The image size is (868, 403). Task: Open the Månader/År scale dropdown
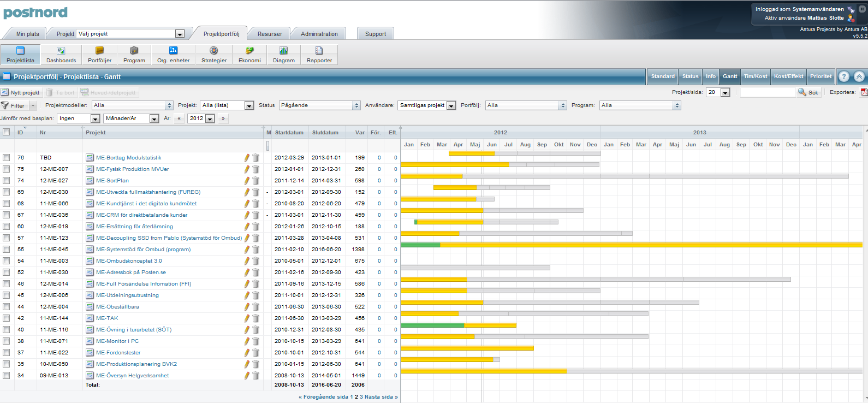[x=131, y=118]
